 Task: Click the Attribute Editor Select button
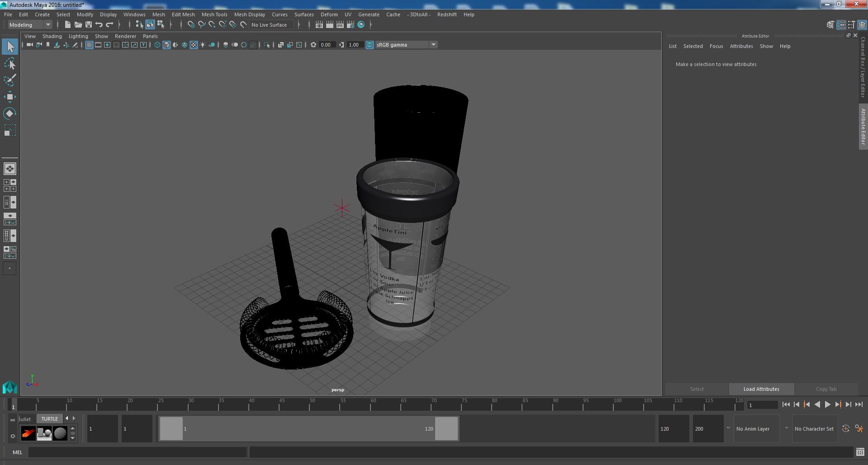click(697, 389)
